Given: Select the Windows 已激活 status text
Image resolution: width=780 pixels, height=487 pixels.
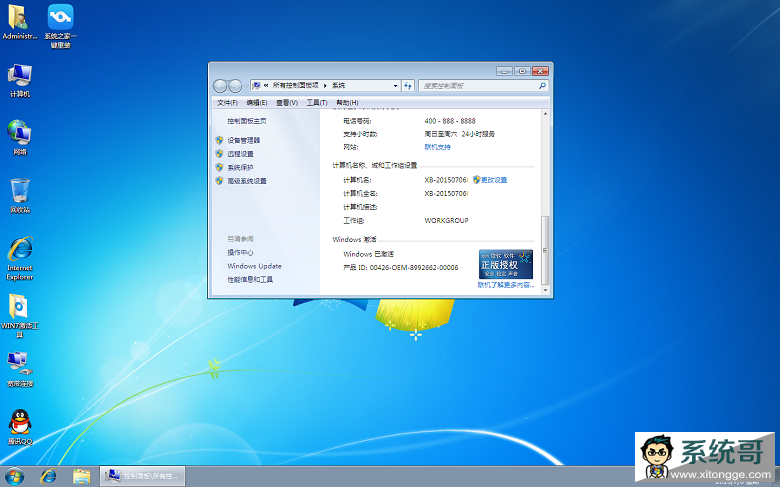Looking at the screenshot, I should (x=369, y=254).
